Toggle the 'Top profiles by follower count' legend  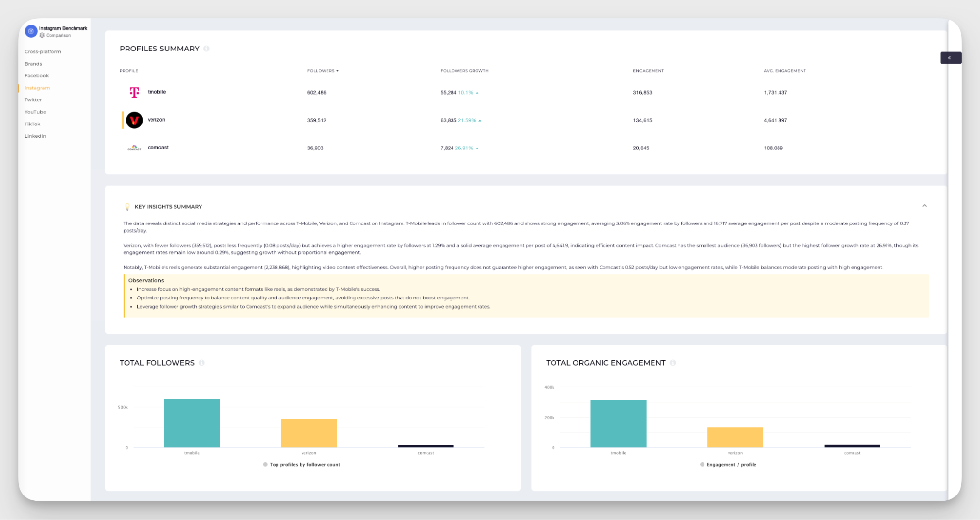tap(301, 465)
